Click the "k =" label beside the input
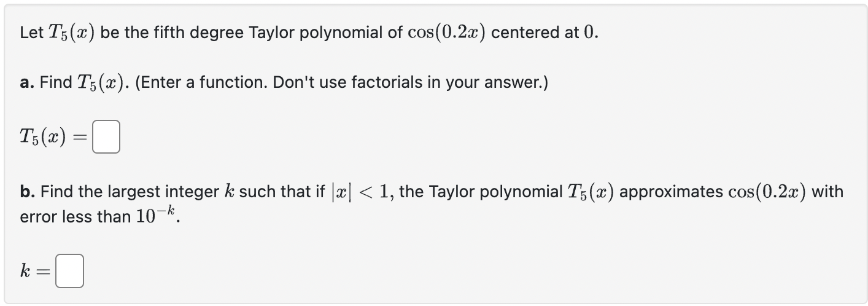Screen dimensions: 868x306 tap(35, 273)
